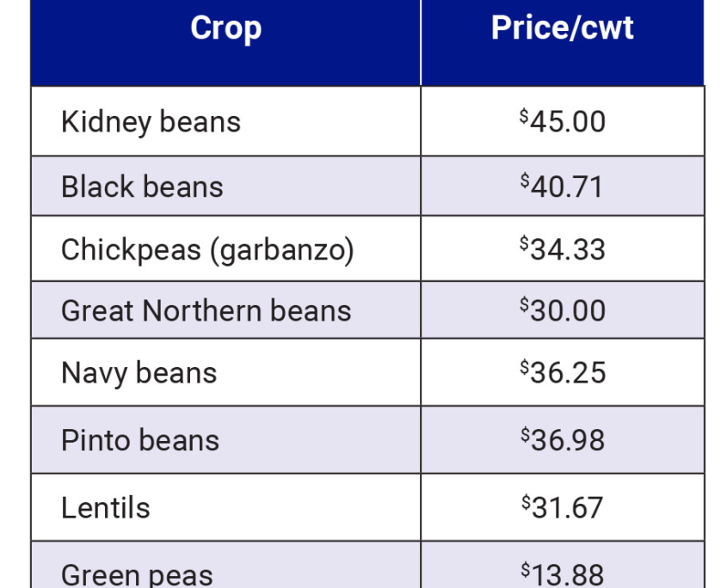Select the 40.71 price for Black beans

(x=567, y=187)
